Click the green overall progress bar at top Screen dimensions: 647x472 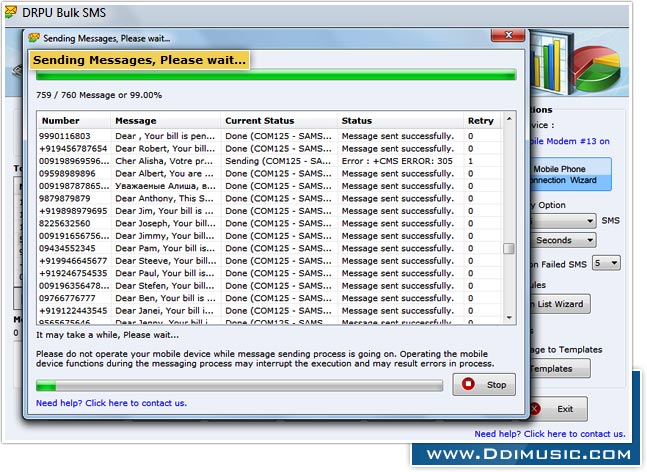[x=276, y=75]
